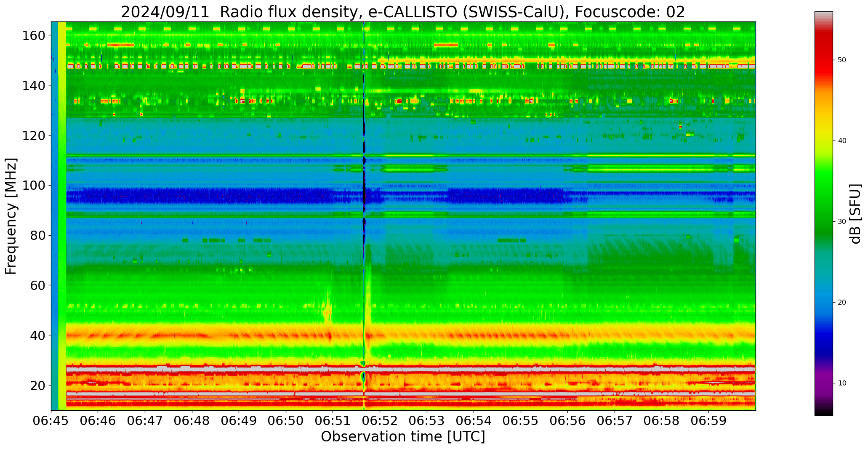This screenshot has height=449, width=868.
Task: Click the 120 frequency tick label
Action: coord(34,135)
